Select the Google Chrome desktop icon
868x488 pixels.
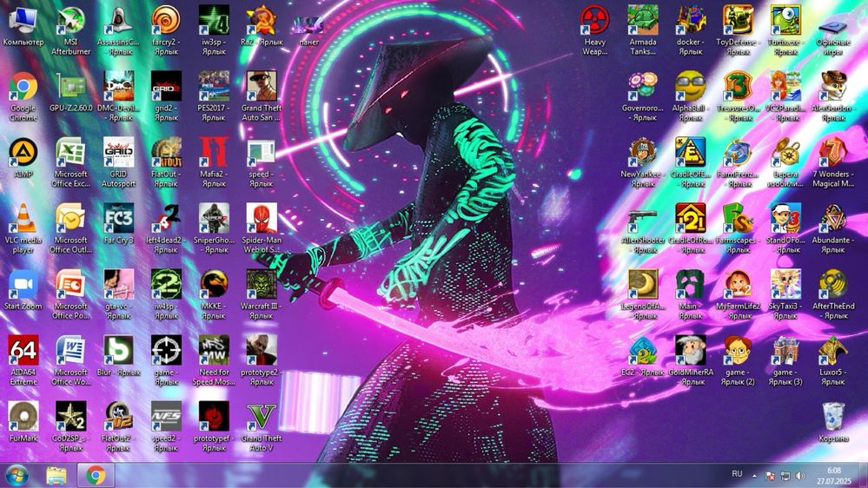tap(23, 87)
